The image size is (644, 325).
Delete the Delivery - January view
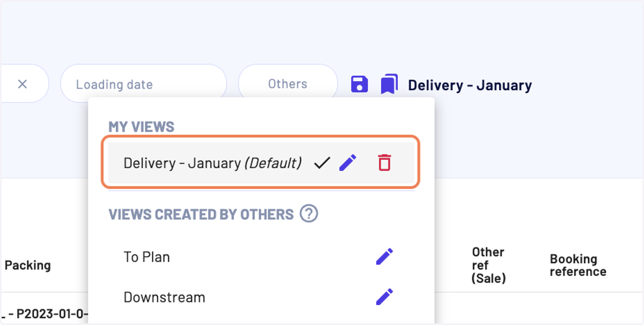tap(384, 162)
